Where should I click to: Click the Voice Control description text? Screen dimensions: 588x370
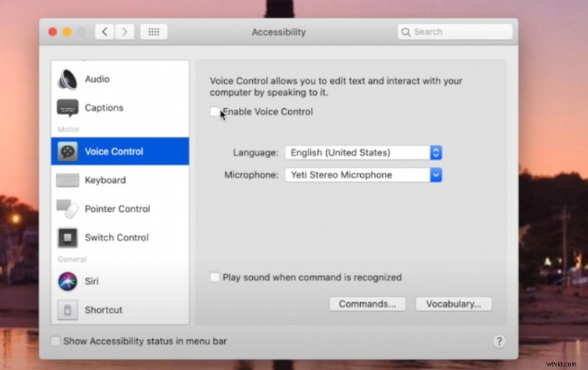tap(336, 87)
